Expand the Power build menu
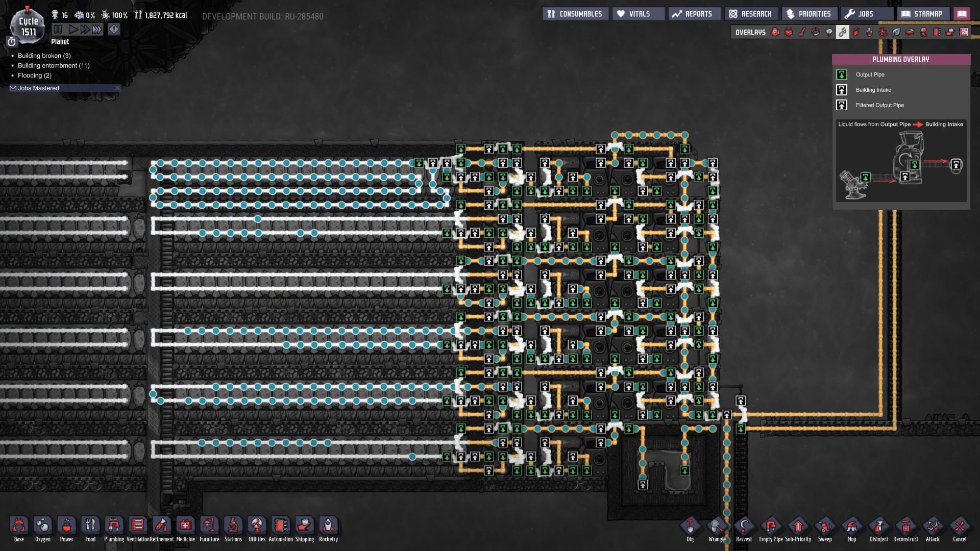The height and width of the screenshot is (551, 980). point(66,526)
